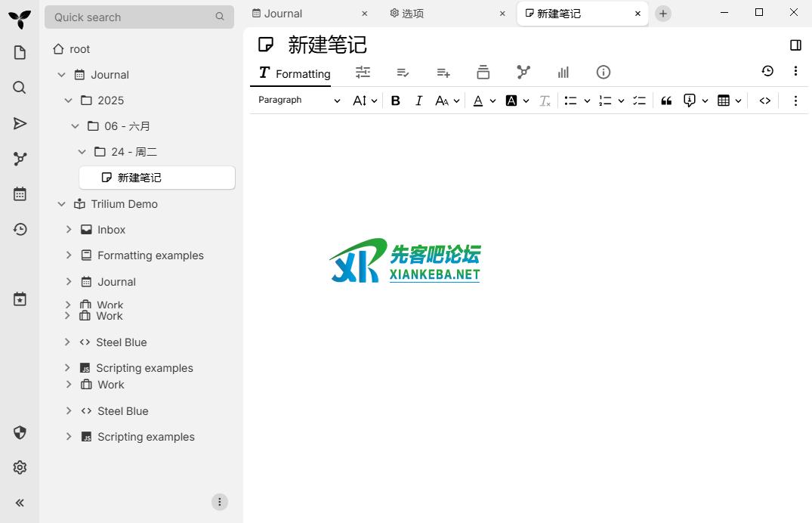812x523 pixels.
Task: Collapse the Trilium Demo tree node
Action: point(62,204)
